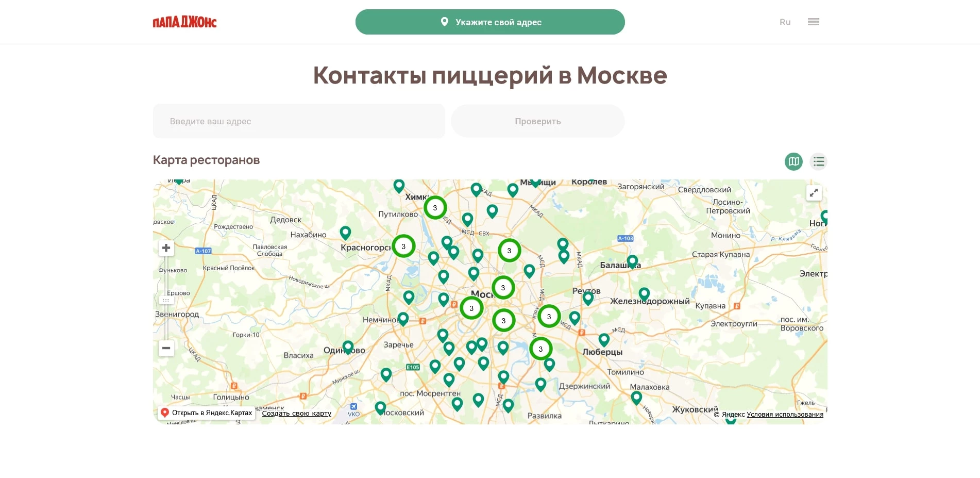980x478 pixels.
Task: Open Условия использования link
Action: coord(785,414)
